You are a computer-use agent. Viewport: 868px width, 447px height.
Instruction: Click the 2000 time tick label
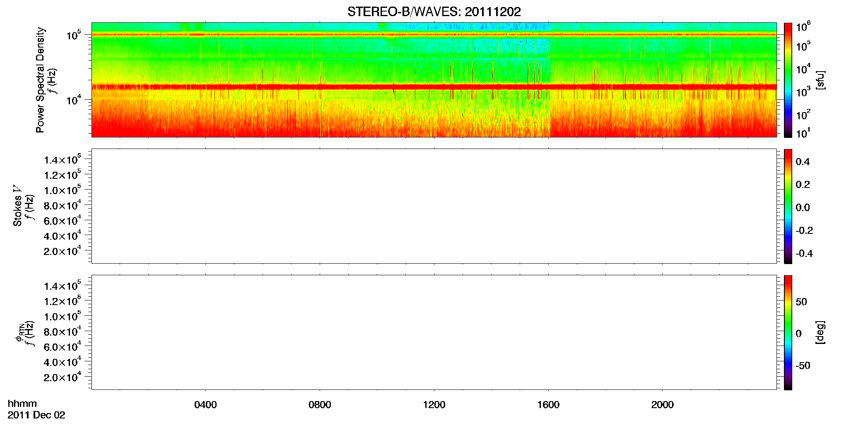click(x=663, y=405)
